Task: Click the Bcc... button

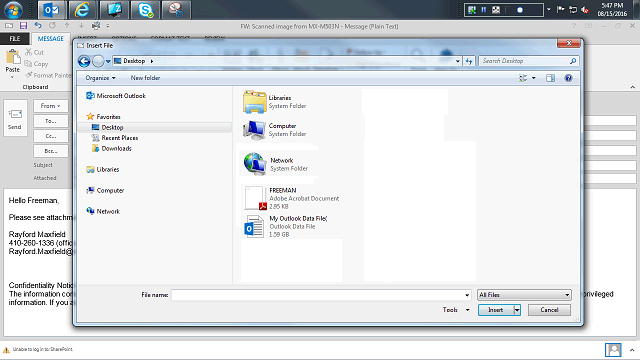Action: (51, 151)
